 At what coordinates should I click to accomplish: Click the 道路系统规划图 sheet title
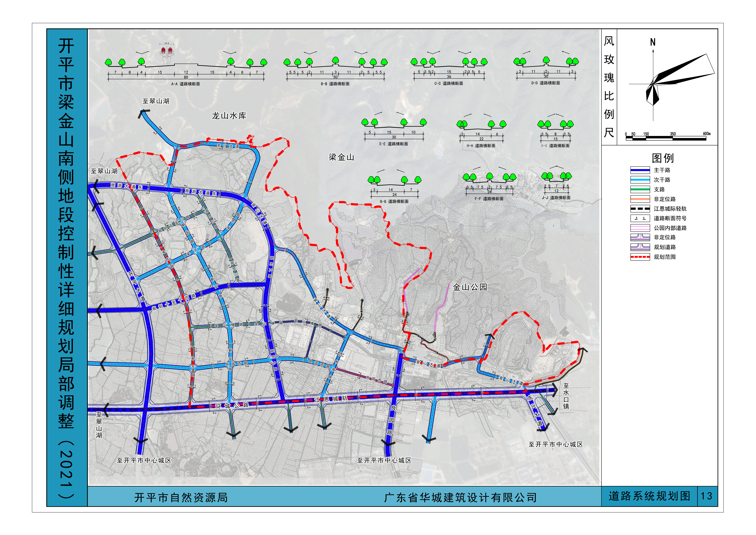[x=649, y=496]
